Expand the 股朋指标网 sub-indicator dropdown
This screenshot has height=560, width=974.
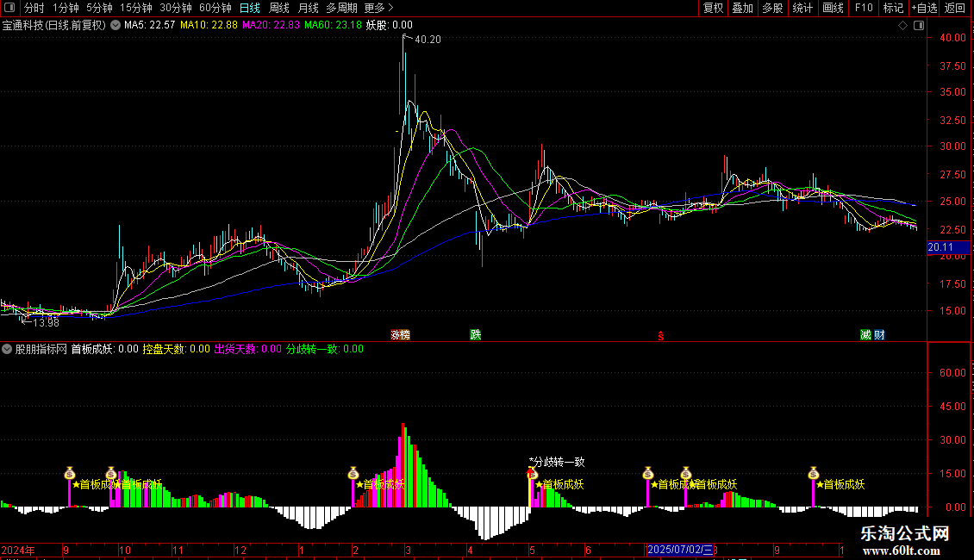8,350
